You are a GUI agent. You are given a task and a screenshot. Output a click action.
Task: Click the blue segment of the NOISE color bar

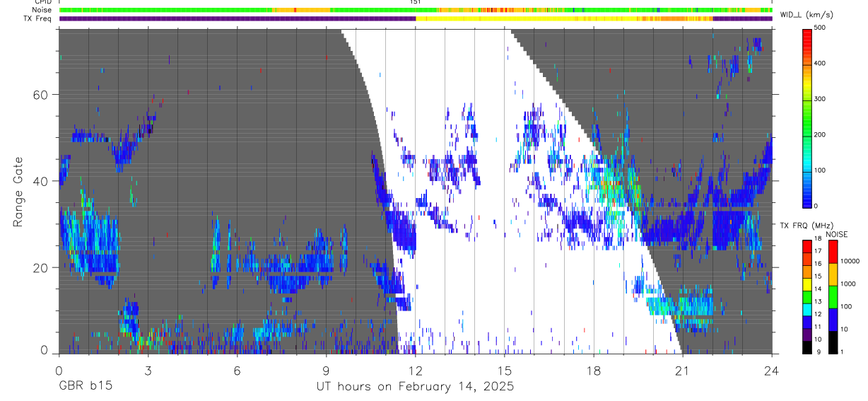[833, 320]
